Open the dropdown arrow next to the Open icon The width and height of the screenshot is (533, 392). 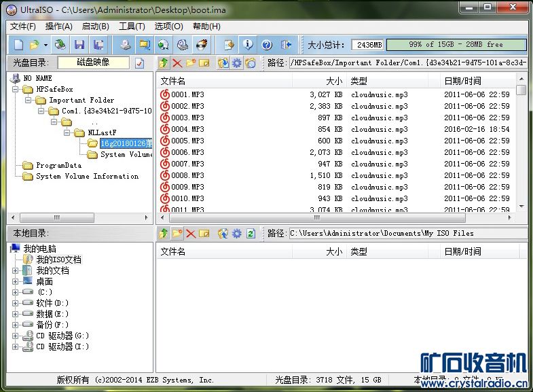coord(45,45)
